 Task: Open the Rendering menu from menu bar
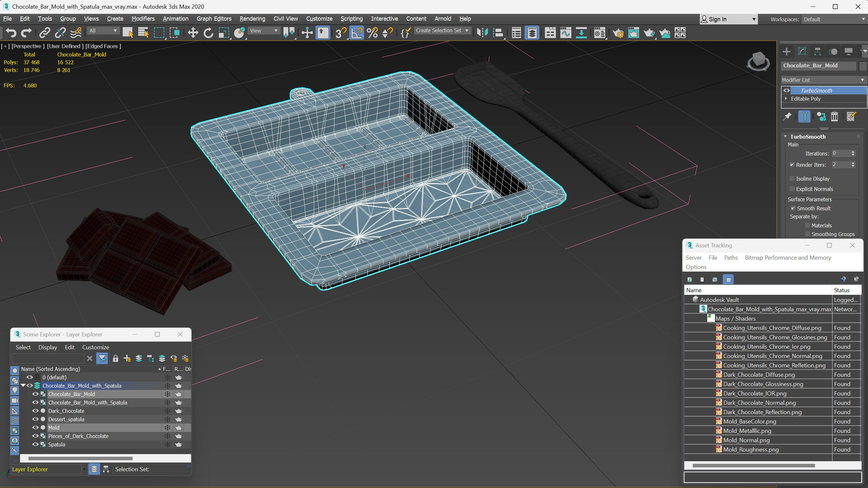[x=252, y=18]
